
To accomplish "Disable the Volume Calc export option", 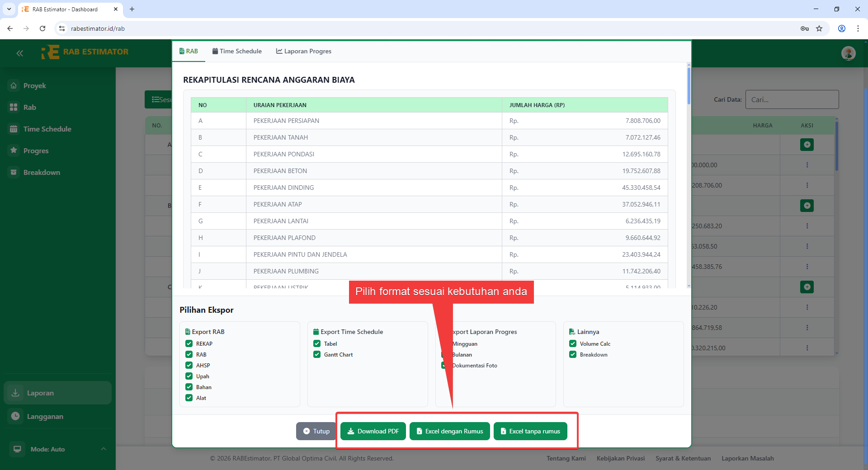I will coord(572,343).
